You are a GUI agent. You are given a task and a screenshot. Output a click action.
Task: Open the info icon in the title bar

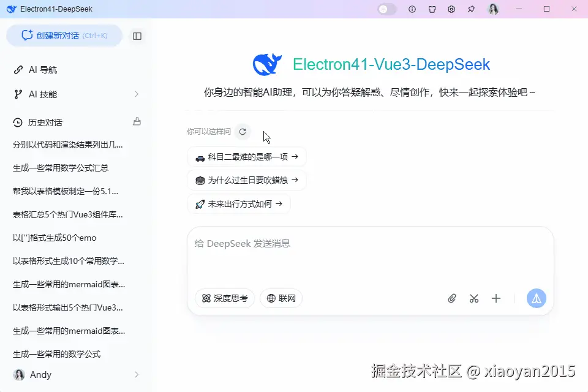[x=412, y=9]
